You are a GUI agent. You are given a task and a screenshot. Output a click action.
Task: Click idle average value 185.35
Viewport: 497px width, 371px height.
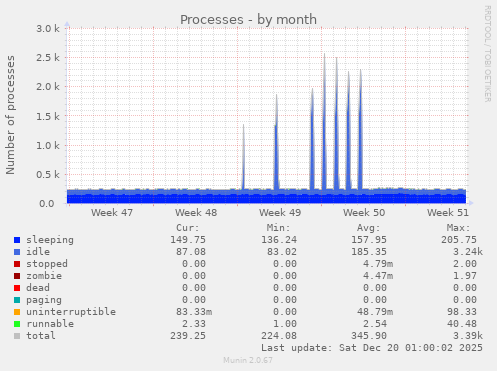[x=369, y=252]
